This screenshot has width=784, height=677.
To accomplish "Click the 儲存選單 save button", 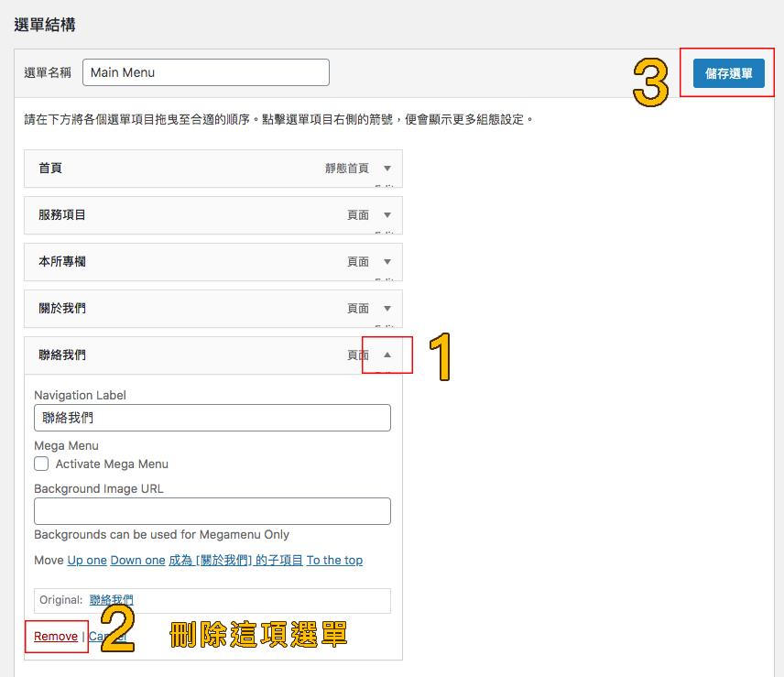I will [728, 73].
